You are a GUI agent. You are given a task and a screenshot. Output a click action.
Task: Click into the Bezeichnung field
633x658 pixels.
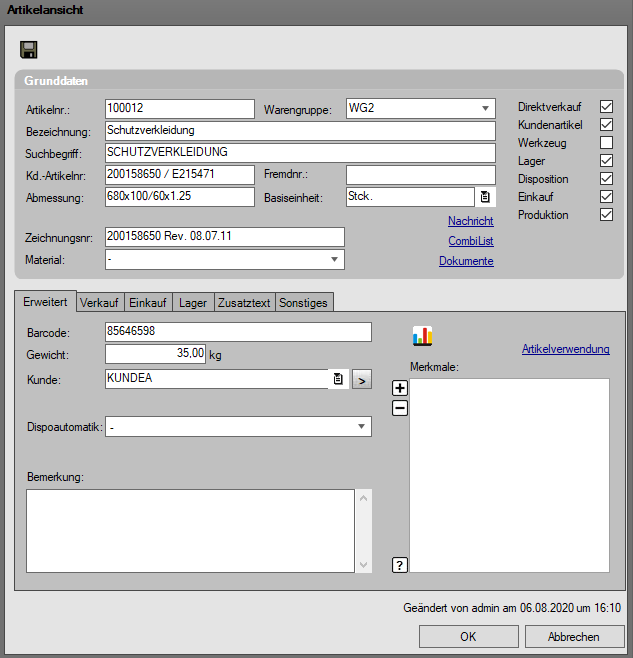pos(300,131)
